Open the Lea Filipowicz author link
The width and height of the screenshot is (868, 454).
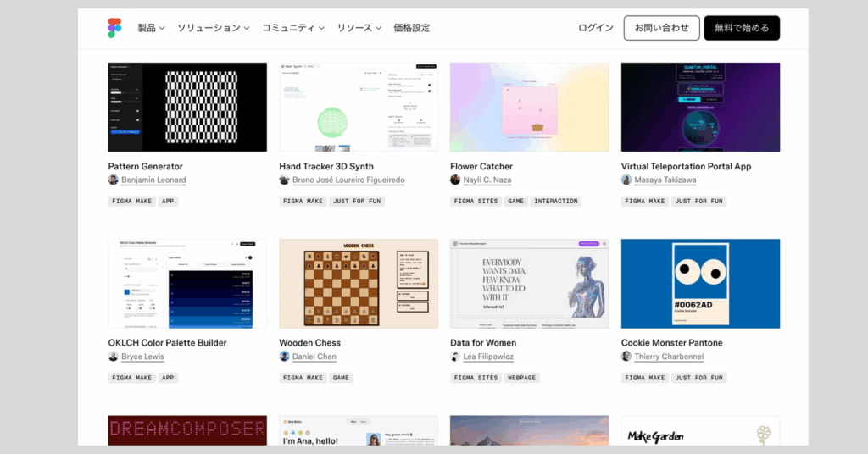(488, 357)
